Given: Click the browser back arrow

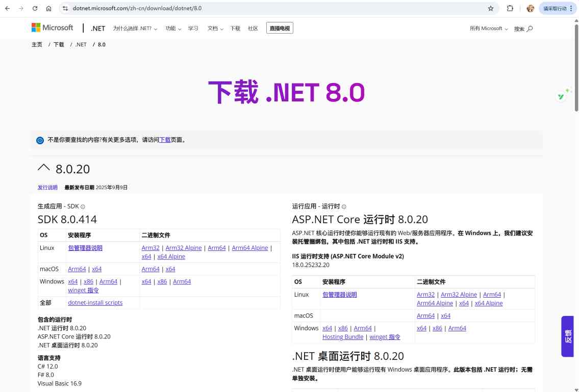Looking at the screenshot, I should tap(7, 9).
